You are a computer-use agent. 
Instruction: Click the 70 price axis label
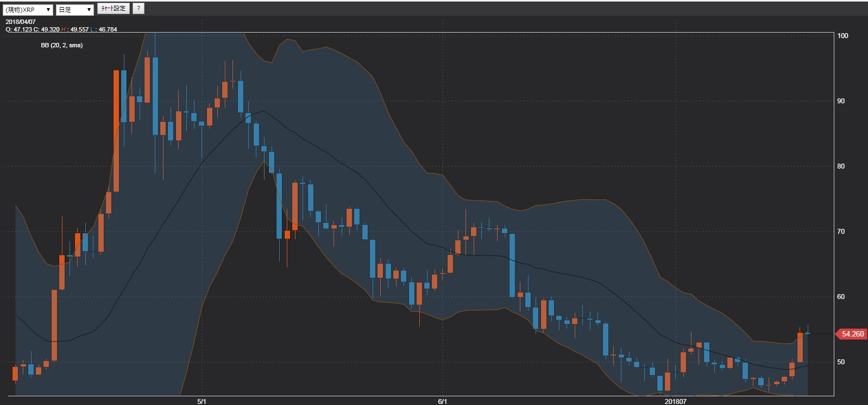tap(841, 232)
